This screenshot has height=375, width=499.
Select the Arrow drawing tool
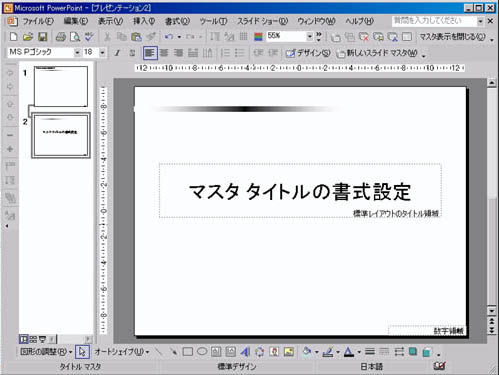coord(173,352)
